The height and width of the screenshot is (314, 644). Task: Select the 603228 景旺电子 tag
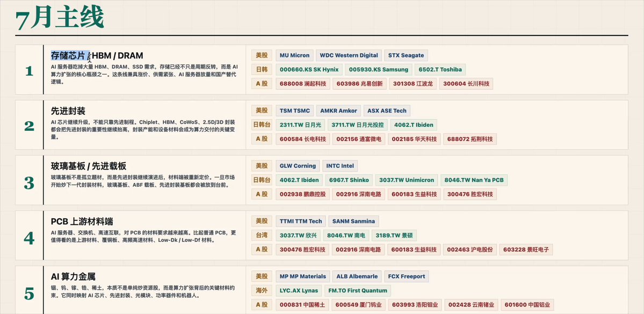526,249
